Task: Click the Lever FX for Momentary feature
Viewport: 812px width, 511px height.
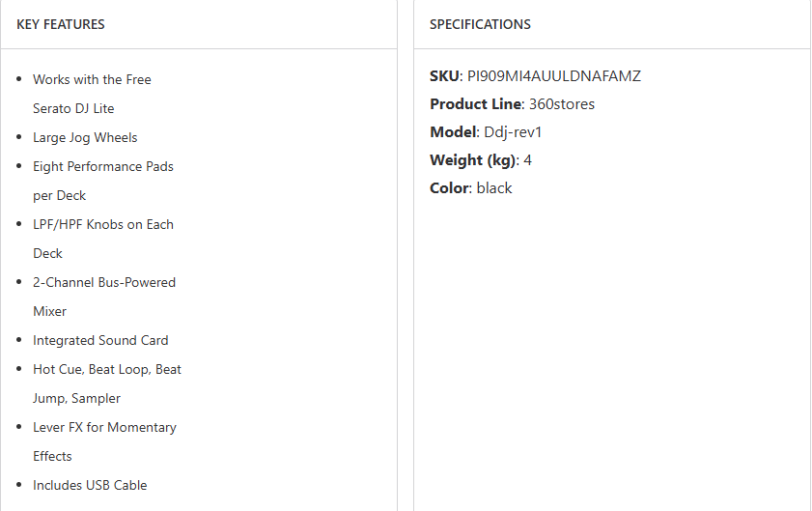Action: (x=104, y=427)
